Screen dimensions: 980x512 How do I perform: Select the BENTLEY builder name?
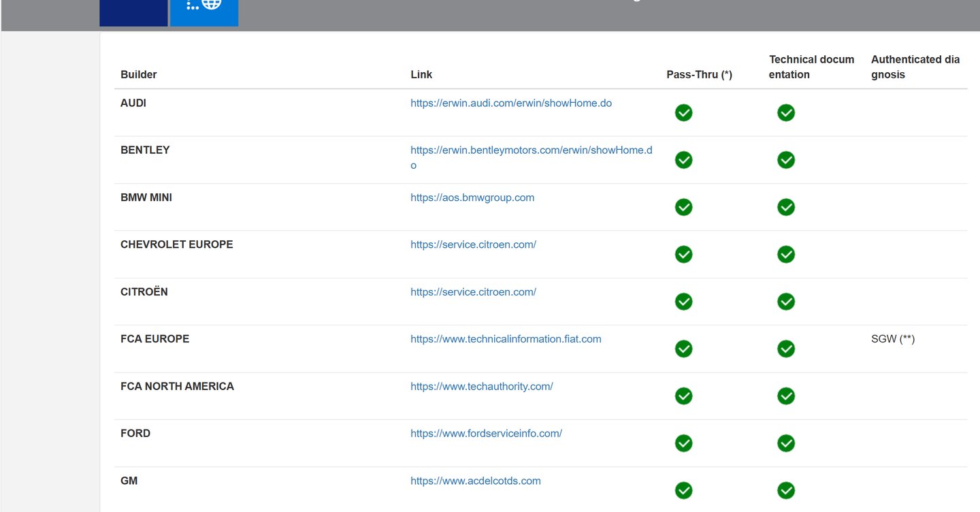(145, 150)
